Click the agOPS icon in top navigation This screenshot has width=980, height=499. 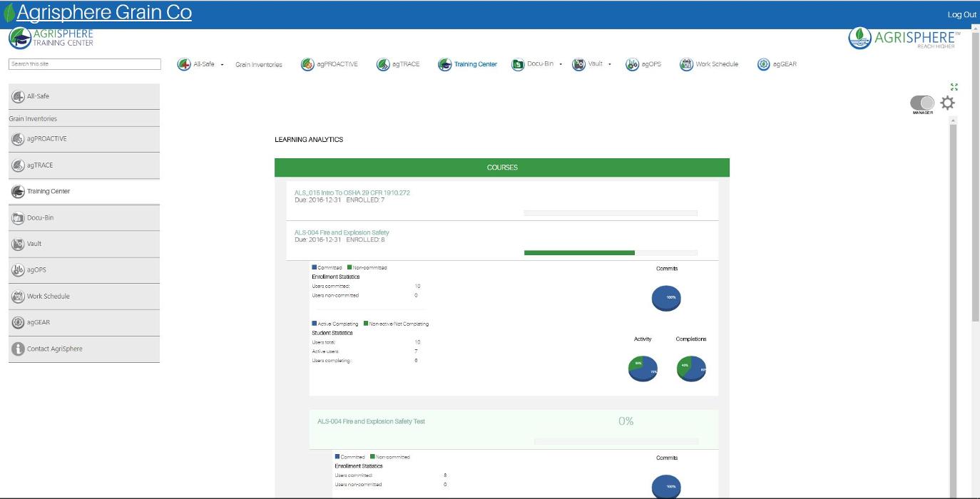632,64
